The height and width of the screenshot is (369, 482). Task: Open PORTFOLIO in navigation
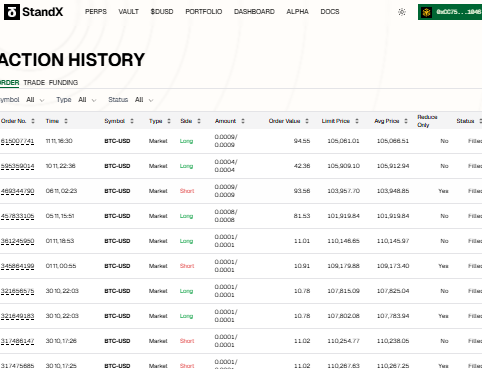click(x=204, y=12)
